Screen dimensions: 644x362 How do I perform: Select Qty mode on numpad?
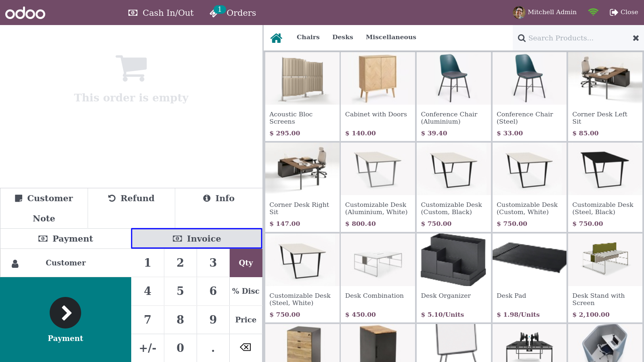pyautogui.click(x=246, y=263)
